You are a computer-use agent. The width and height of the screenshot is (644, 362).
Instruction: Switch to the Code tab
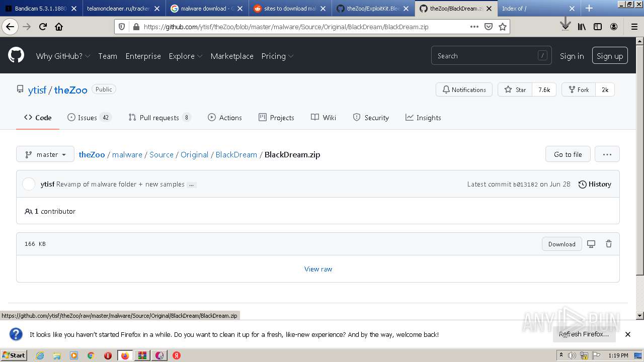tap(38, 118)
